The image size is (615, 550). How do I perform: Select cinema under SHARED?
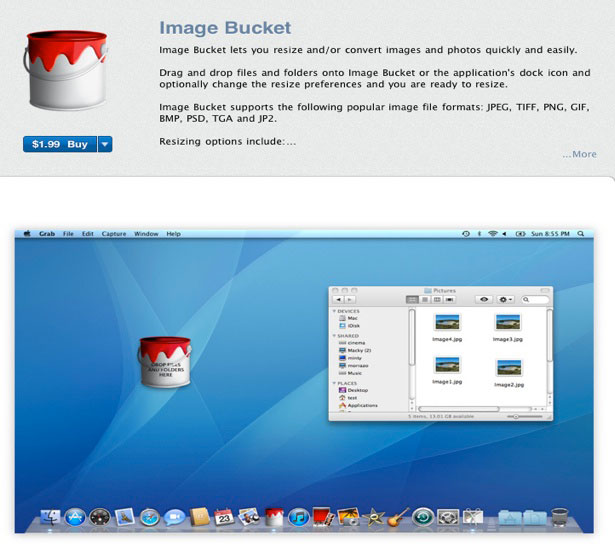[x=352, y=343]
